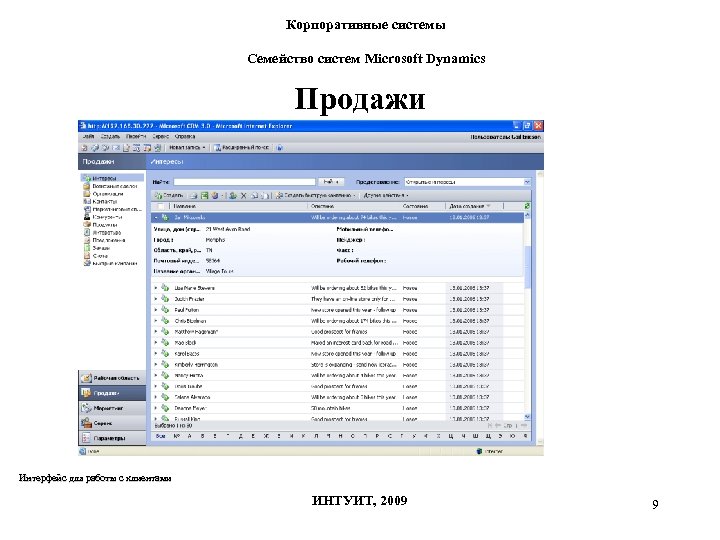The width and height of the screenshot is (720, 540).
Task: Expand the Paul Fulton row
Action: click(x=156, y=310)
